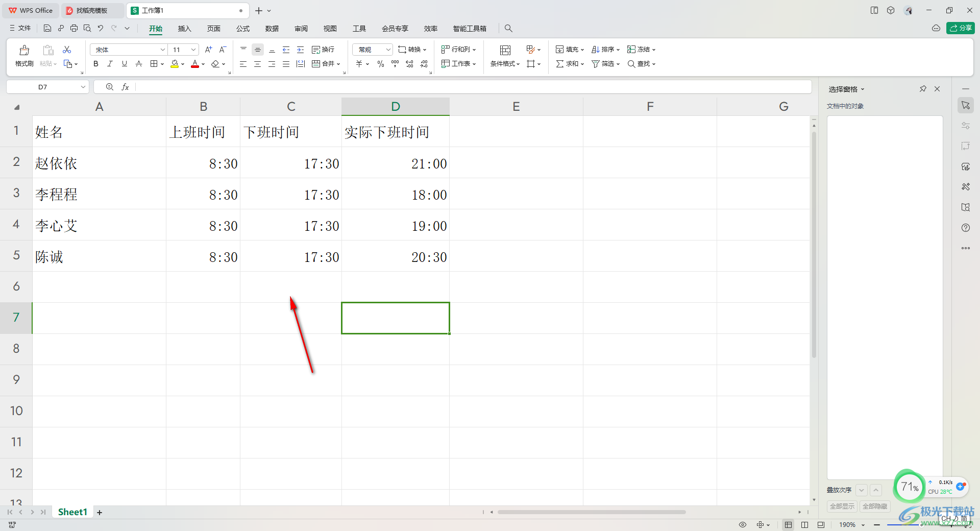Toggle Wrap Text (换行)
Viewport: 980px width, 531px height.
[x=323, y=50]
